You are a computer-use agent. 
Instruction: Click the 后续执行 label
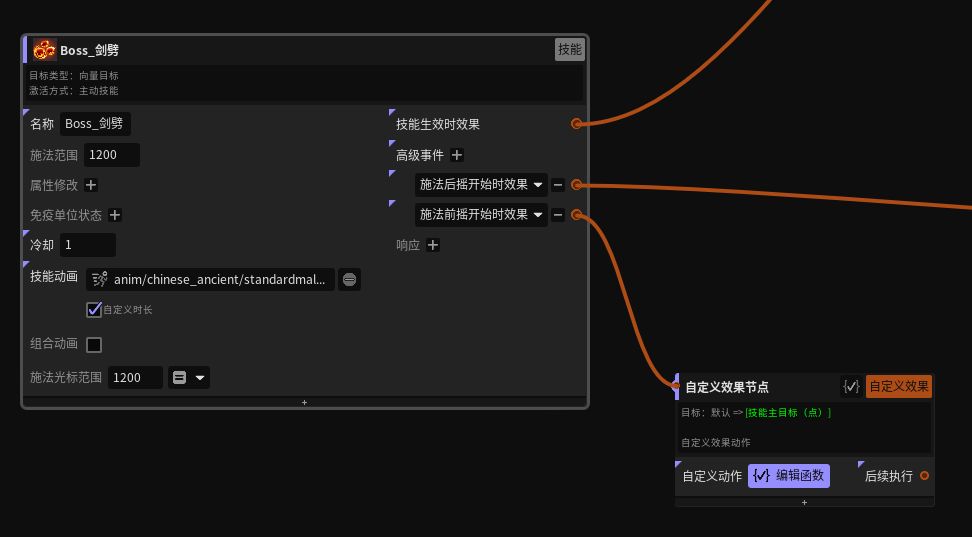(x=888, y=476)
